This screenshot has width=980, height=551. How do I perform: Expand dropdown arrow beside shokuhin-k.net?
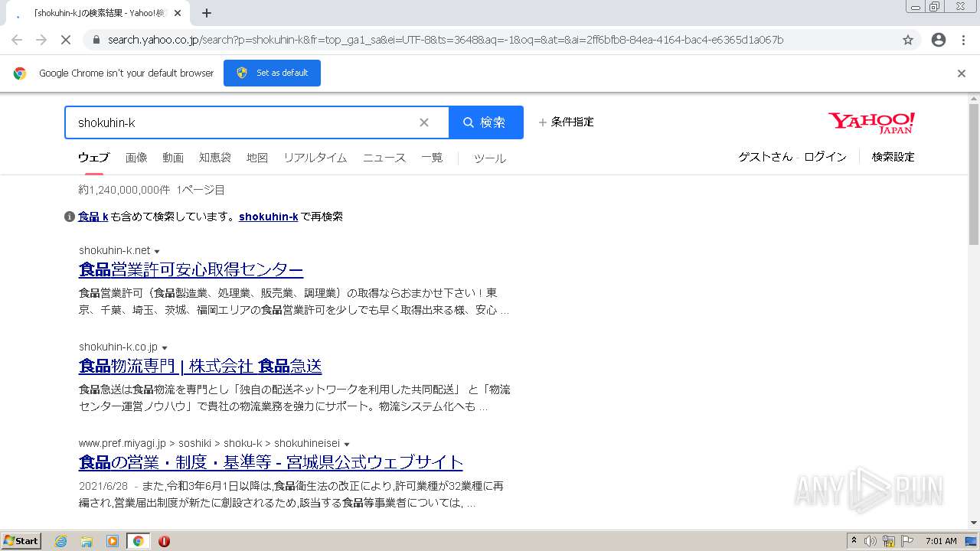(x=157, y=252)
